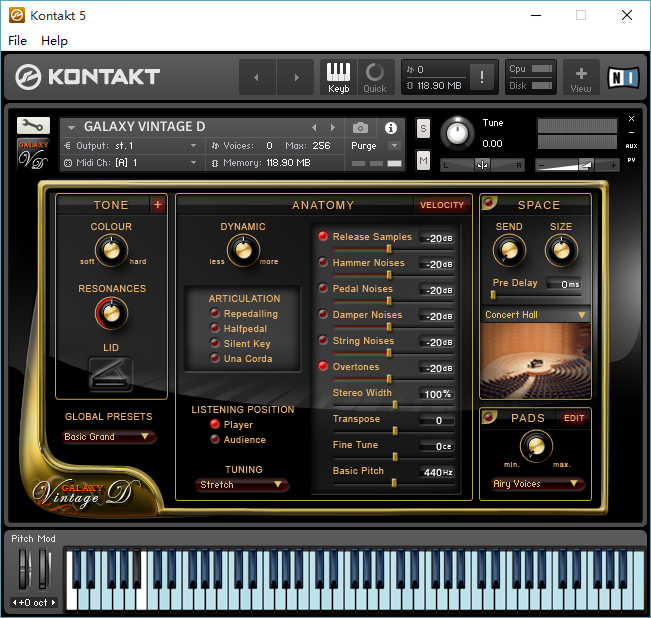Click the Velocity button in Anatomy
This screenshot has height=618, width=651.
coord(442,205)
